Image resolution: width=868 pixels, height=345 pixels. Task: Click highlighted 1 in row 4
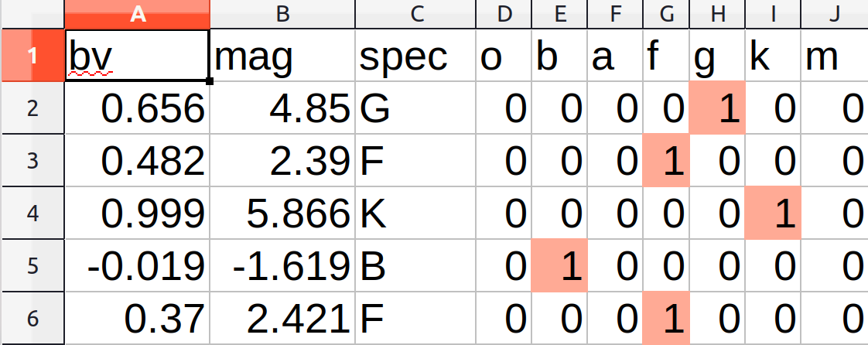[x=773, y=213]
